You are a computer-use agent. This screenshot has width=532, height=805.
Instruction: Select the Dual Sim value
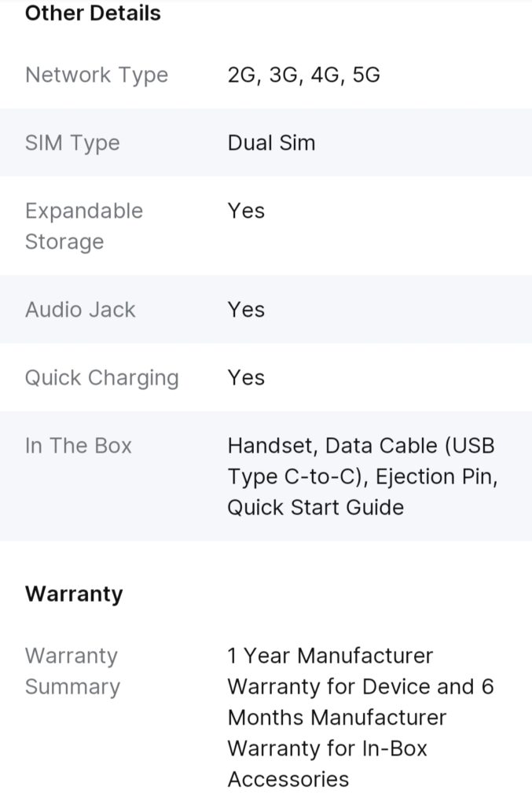pyautogui.click(x=271, y=143)
